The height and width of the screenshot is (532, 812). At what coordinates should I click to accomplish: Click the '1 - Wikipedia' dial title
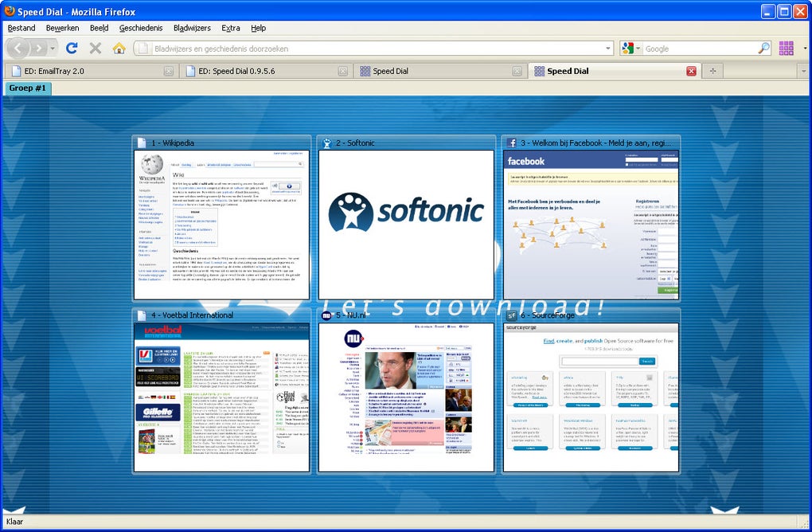173,143
